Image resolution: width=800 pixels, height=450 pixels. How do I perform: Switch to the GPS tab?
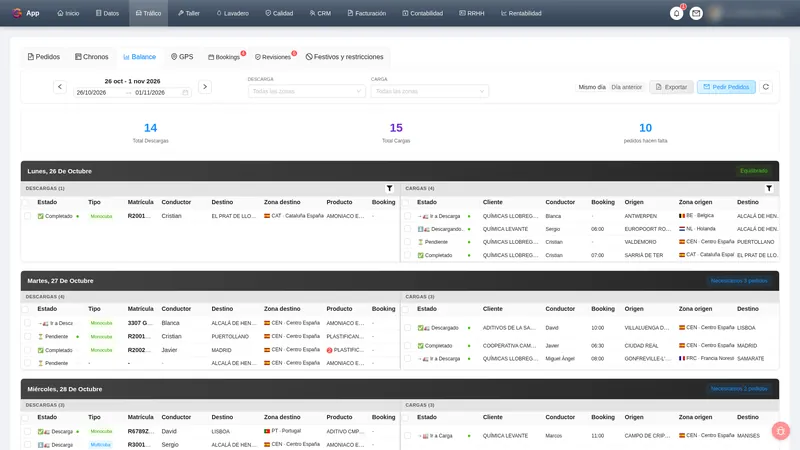coord(182,57)
